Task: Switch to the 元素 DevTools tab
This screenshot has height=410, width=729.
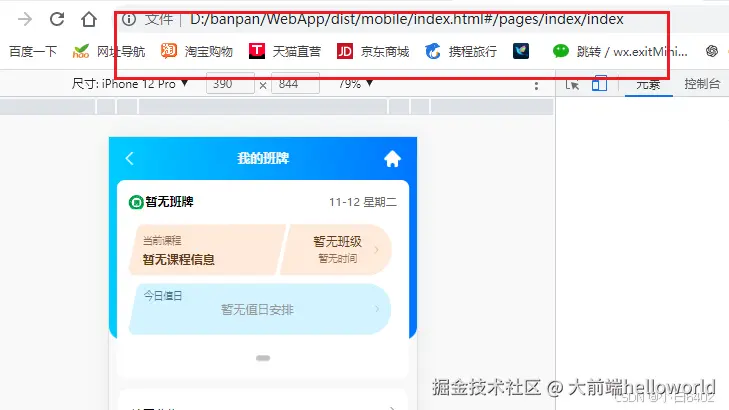Action: point(648,84)
